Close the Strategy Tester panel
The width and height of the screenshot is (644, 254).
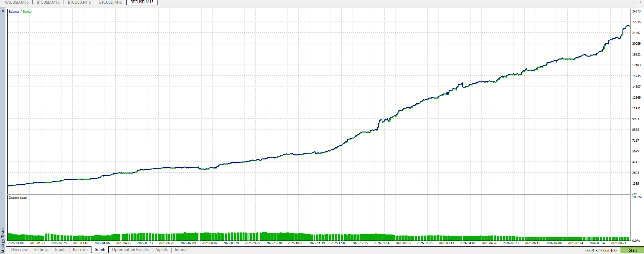[x=3, y=11]
